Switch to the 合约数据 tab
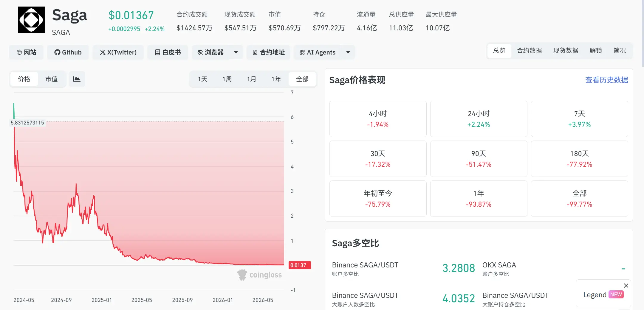Viewport: 644px width, 310px height. pyautogui.click(x=529, y=51)
